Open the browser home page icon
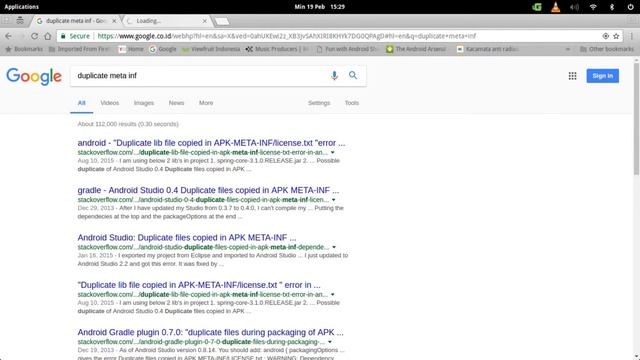Screen dimensions: 640x360 (48, 36)
